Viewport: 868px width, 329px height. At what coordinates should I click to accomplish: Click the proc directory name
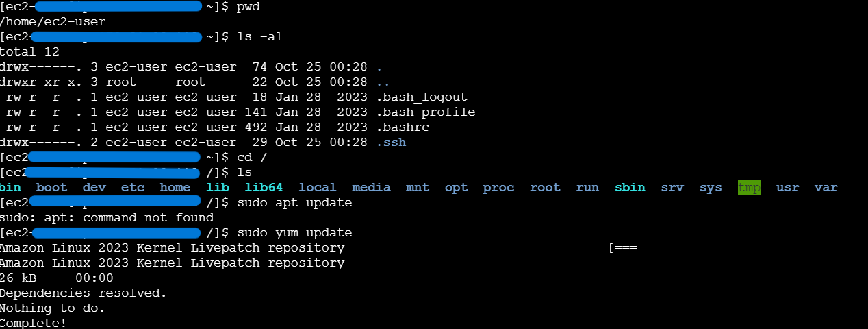pos(498,188)
